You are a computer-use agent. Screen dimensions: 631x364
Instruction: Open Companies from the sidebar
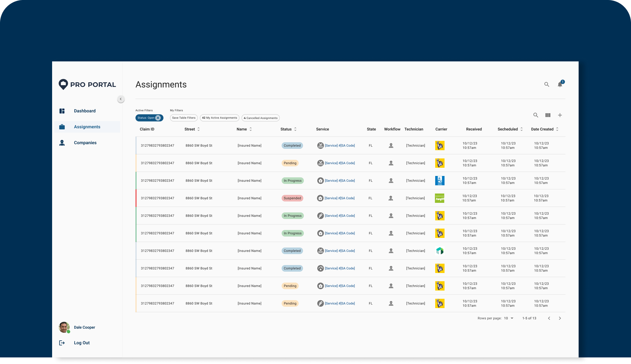[x=85, y=143]
